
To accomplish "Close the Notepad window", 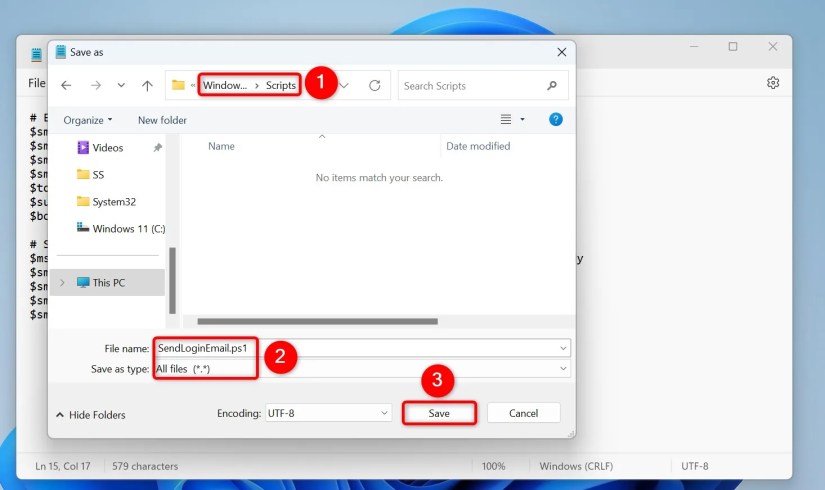I will [772, 46].
